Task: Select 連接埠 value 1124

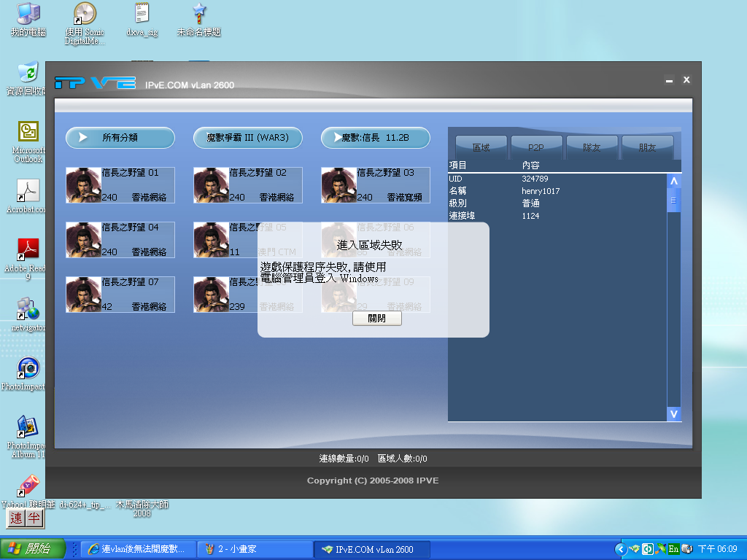Action: coord(531,216)
